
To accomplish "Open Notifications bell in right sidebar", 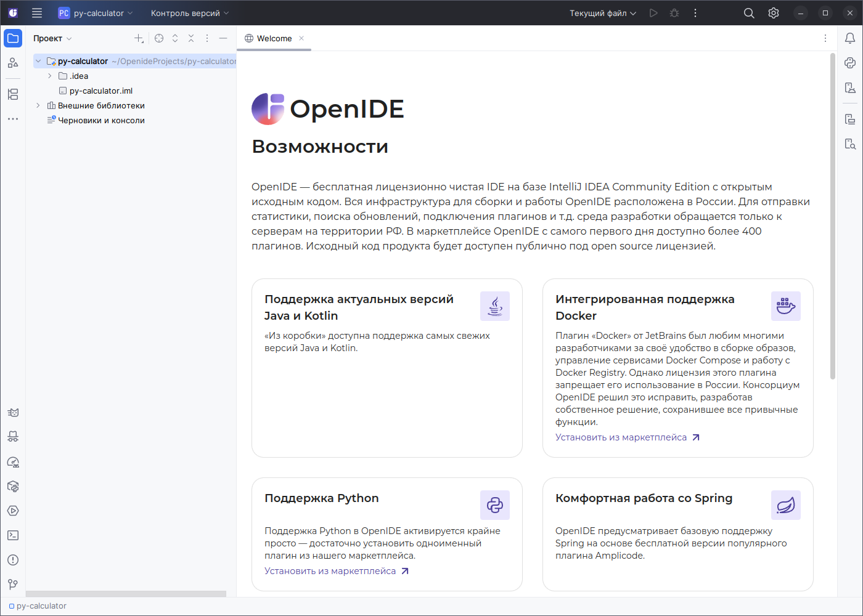I will click(x=850, y=38).
